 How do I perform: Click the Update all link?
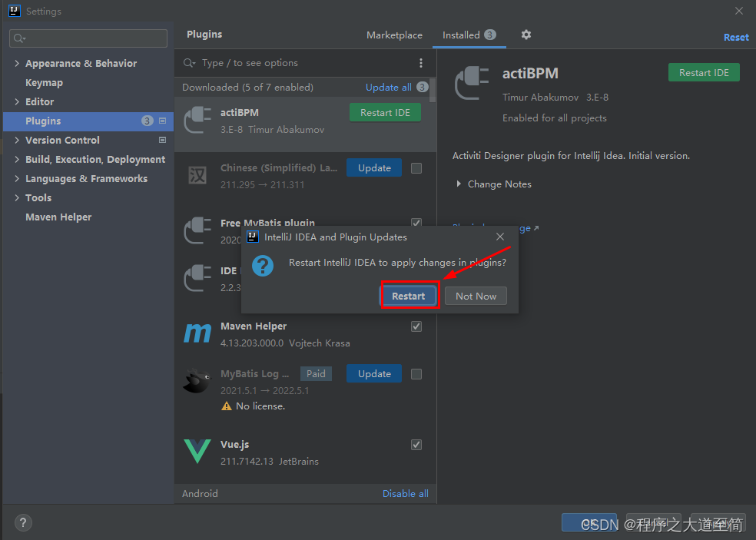coord(389,88)
